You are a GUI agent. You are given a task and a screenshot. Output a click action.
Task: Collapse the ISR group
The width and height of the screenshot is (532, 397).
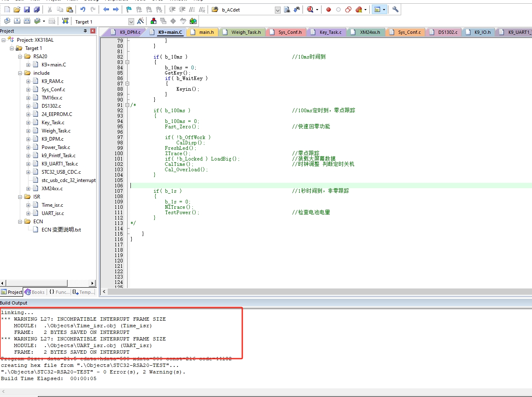click(x=20, y=197)
